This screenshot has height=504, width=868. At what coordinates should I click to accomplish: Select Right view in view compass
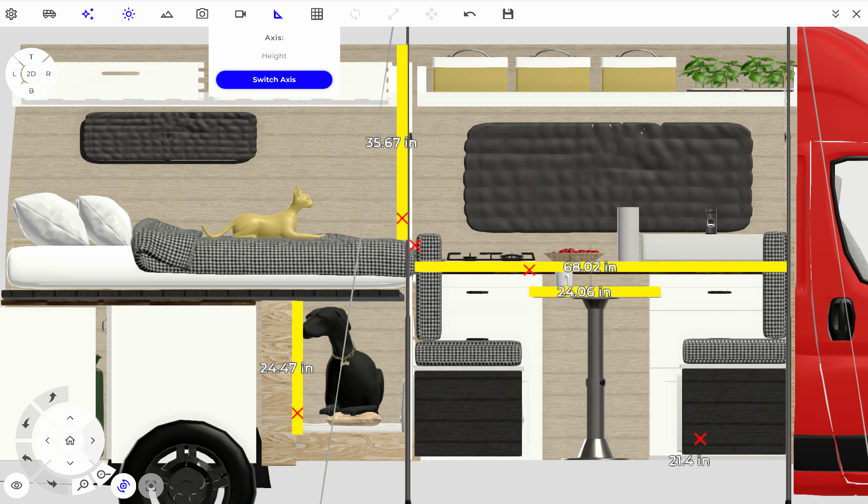(48, 74)
